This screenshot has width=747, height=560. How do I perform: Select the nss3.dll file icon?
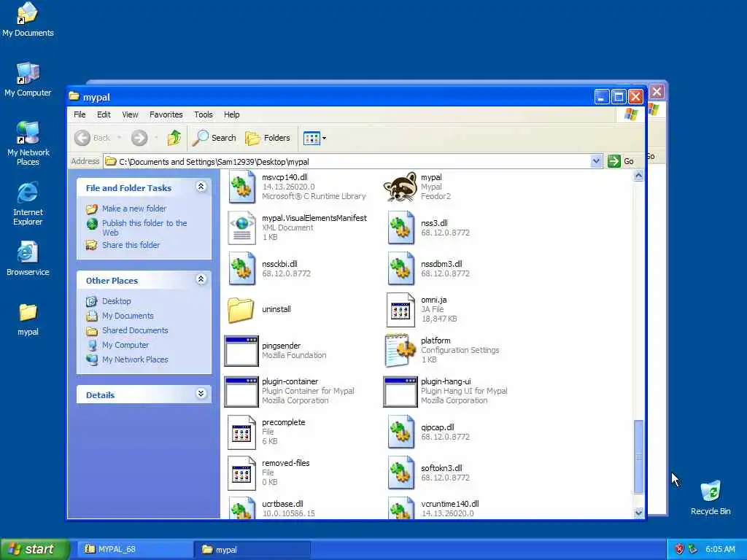pos(400,227)
